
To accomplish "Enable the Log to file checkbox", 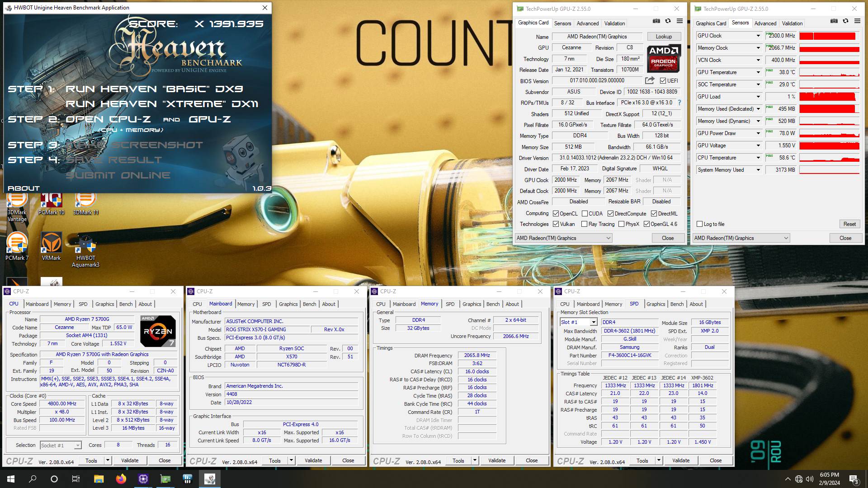I will (699, 224).
